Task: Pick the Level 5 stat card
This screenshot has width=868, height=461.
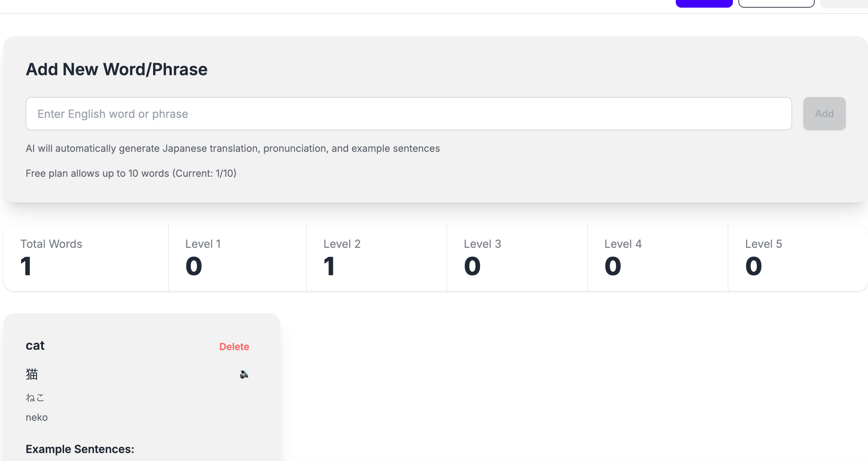Action: pos(797,258)
